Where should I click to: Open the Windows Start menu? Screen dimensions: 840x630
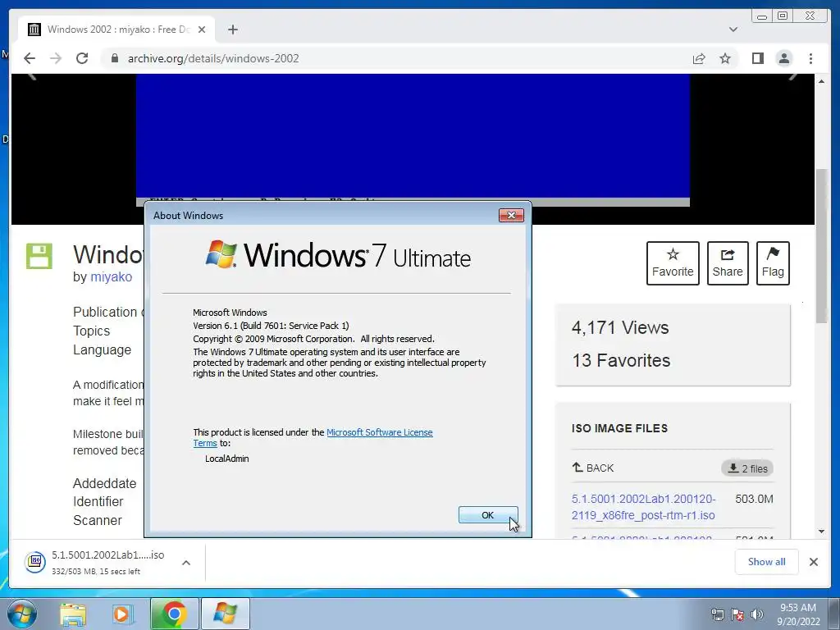click(22, 614)
